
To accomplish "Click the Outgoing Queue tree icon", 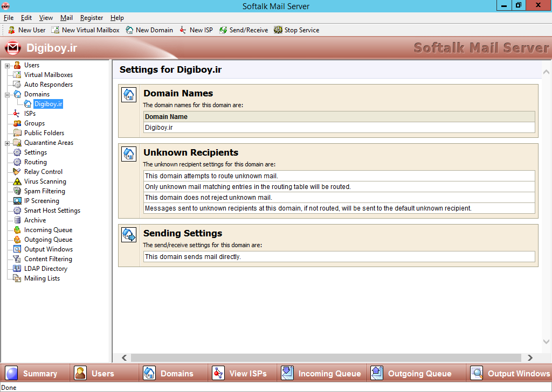I will click(x=17, y=240).
